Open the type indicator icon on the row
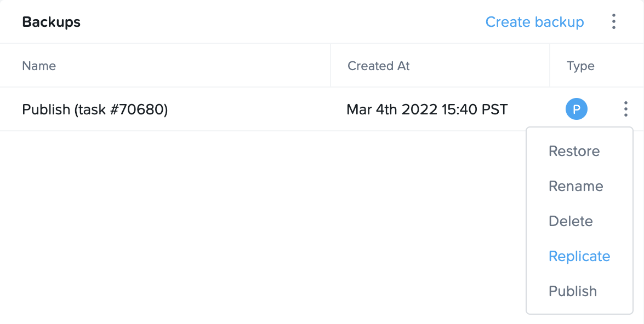 click(577, 109)
